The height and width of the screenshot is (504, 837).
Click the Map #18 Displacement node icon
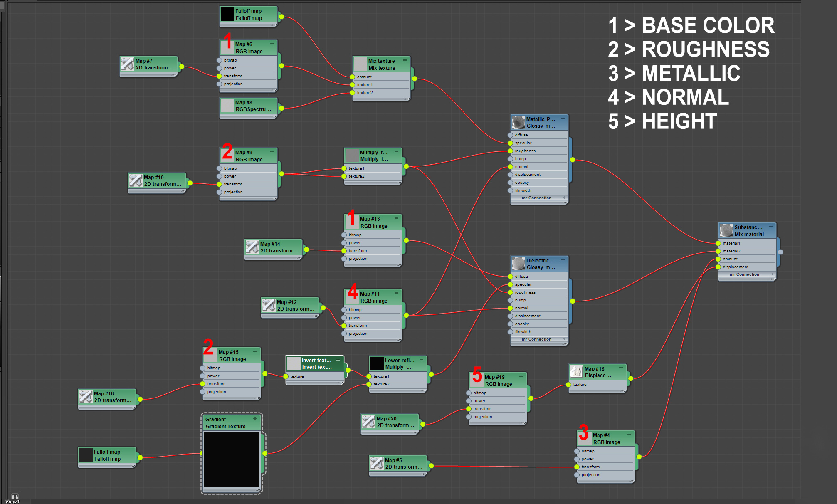pos(576,372)
